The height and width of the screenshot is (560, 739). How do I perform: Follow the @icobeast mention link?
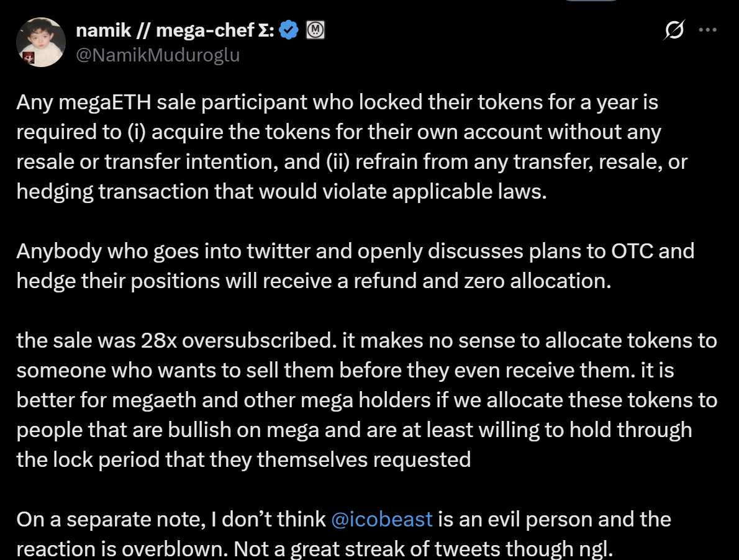[x=382, y=519]
